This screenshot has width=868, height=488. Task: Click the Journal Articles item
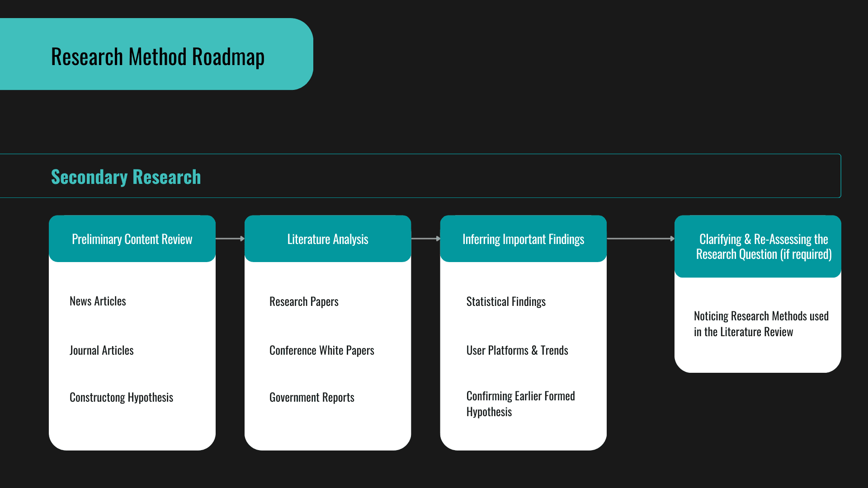point(101,351)
